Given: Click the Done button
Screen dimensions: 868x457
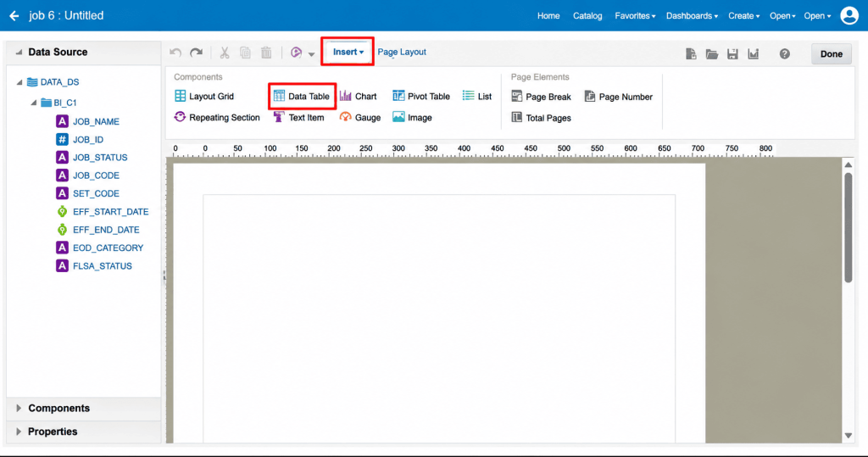Looking at the screenshot, I should tap(832, 53).
